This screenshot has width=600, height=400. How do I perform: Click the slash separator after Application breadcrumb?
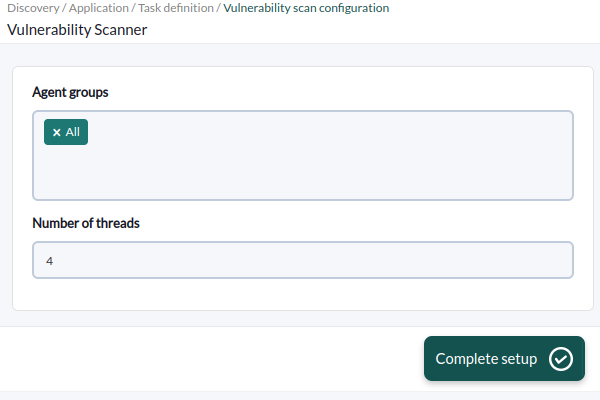[134, 8]
